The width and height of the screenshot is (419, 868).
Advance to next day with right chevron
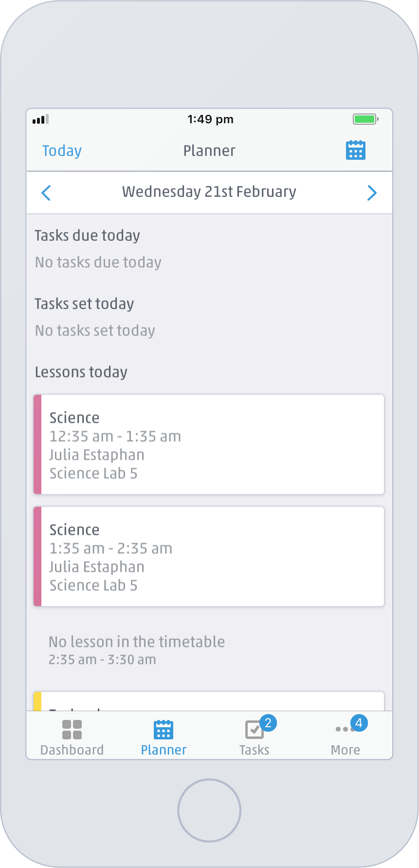click(x=372, y=193)
